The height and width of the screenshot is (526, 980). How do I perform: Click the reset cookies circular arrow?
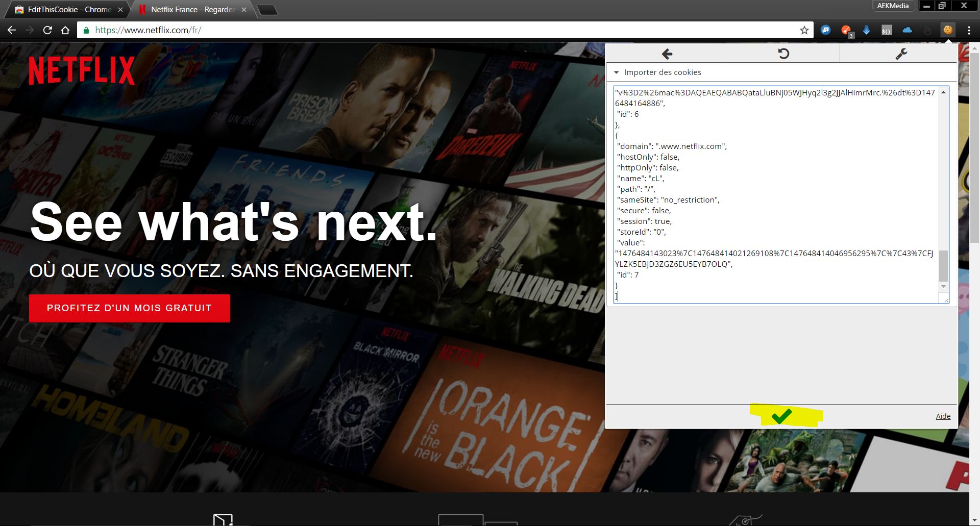783,54
